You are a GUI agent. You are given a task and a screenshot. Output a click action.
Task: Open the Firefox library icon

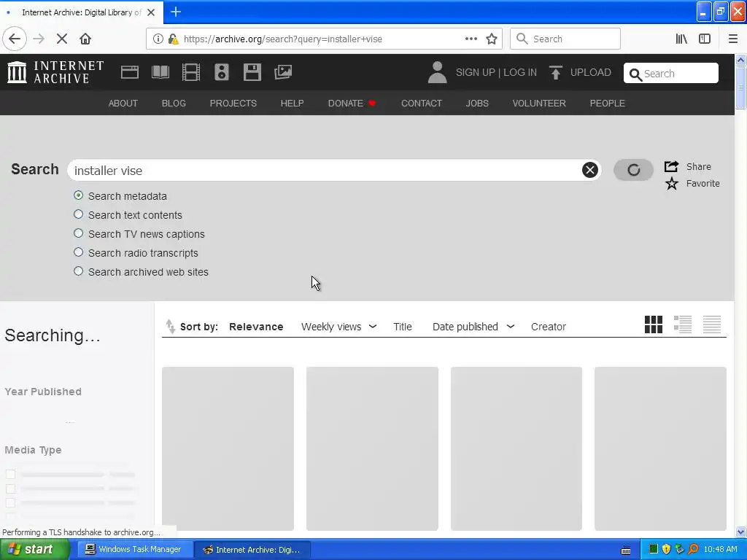[682, 39]
